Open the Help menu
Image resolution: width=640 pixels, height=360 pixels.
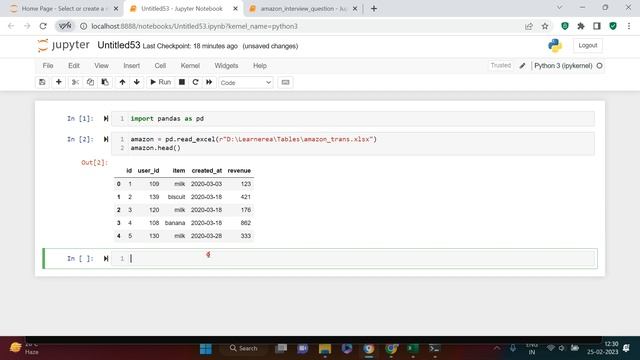[260, 66]
